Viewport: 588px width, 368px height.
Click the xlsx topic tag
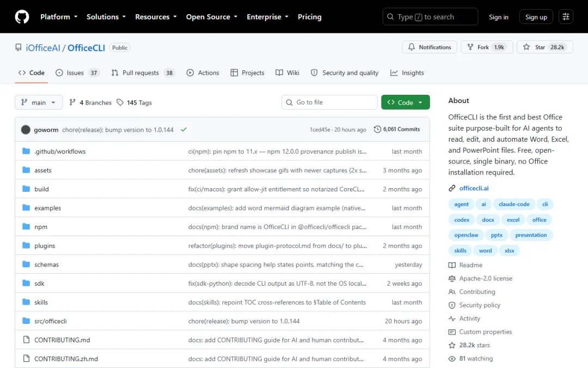pyautogui.click(x=509, y=250)
